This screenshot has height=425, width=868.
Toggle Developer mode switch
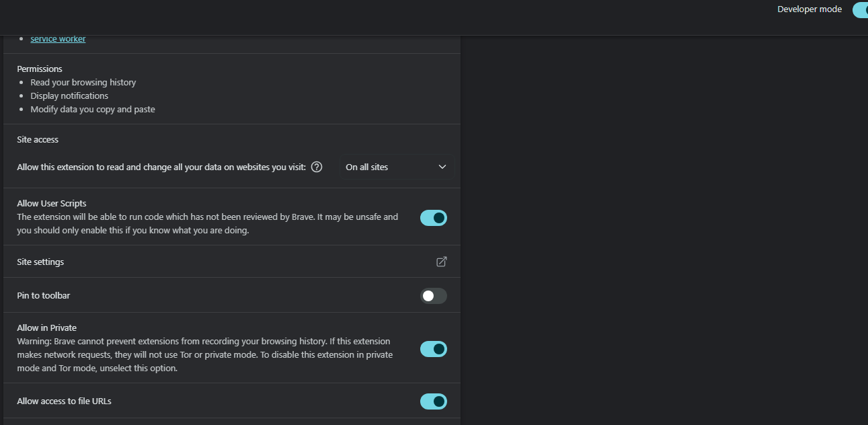coord(860,9)
